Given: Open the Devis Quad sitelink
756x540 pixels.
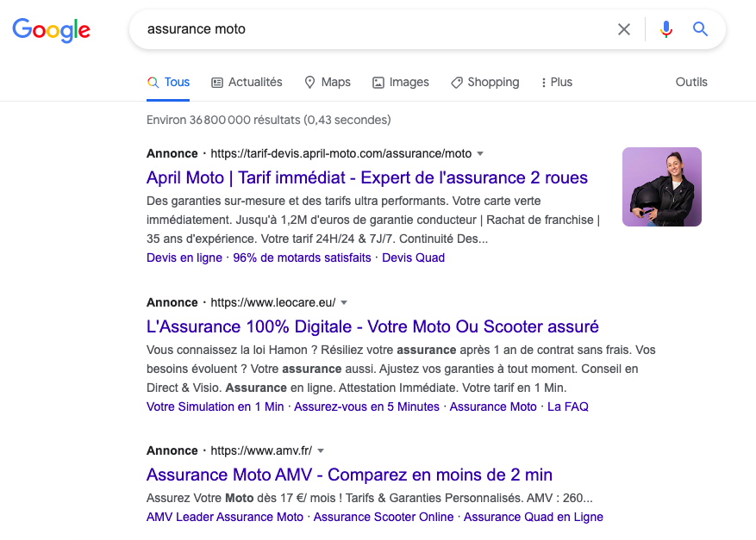Looking at the screenshot, I should click(x=414, y=258).
